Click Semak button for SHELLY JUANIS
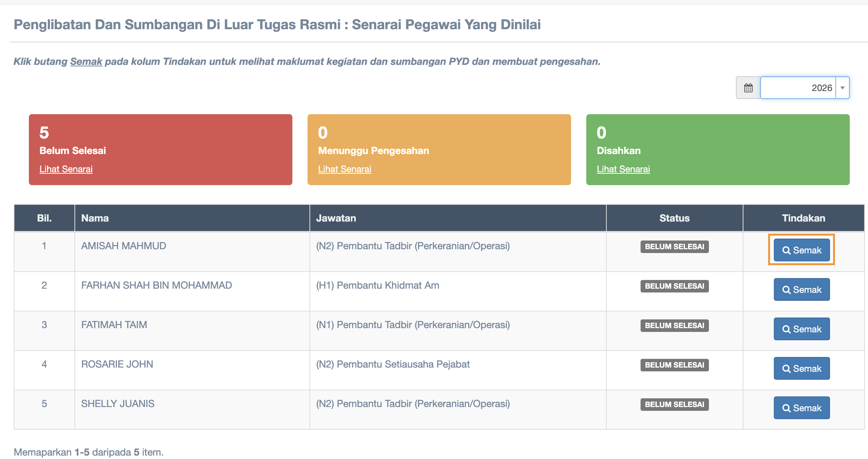 [x=802, y=408]
